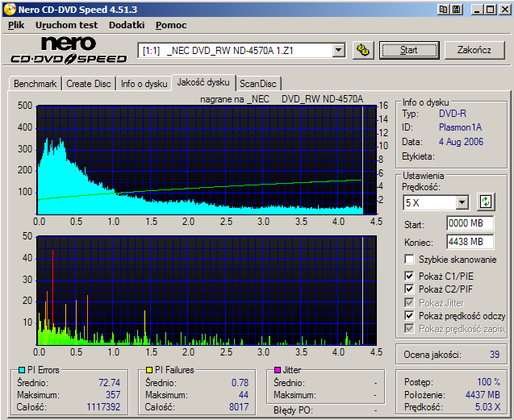The height and width of the screenshot is (420, 514).
Task: Click the Błędy PO label
Action: coord(293,410)
